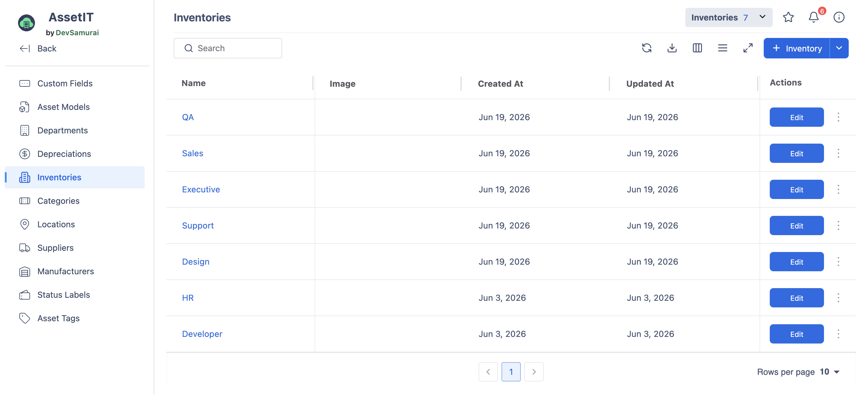Open more actions for Design row
This screenshot has width=868, height=395.
[x=838, y=262]
